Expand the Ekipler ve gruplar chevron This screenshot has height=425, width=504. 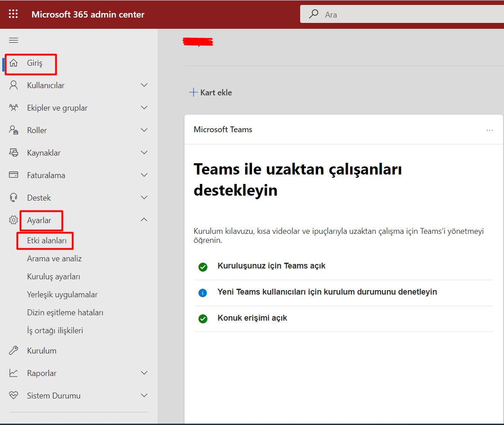point(144,107)
